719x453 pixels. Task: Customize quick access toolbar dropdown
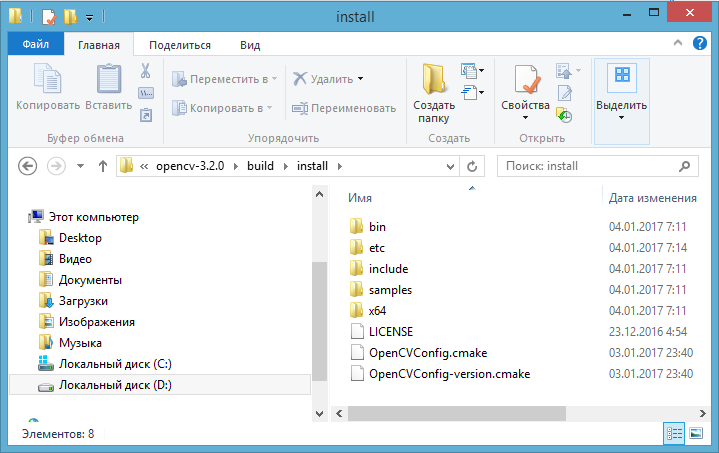tap(89, 17)
